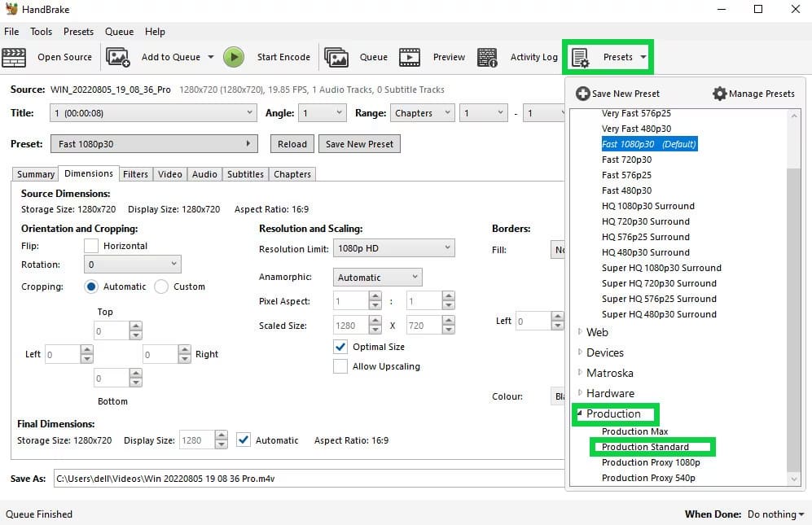Collapse the Production preset category
This screenshot has height=525, width=812.
point(580,413)
